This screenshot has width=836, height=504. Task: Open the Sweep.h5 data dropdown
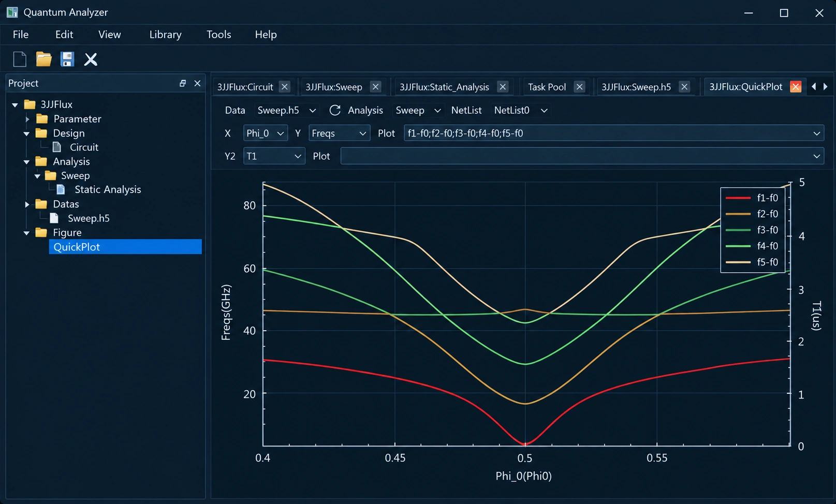[287, 110]
